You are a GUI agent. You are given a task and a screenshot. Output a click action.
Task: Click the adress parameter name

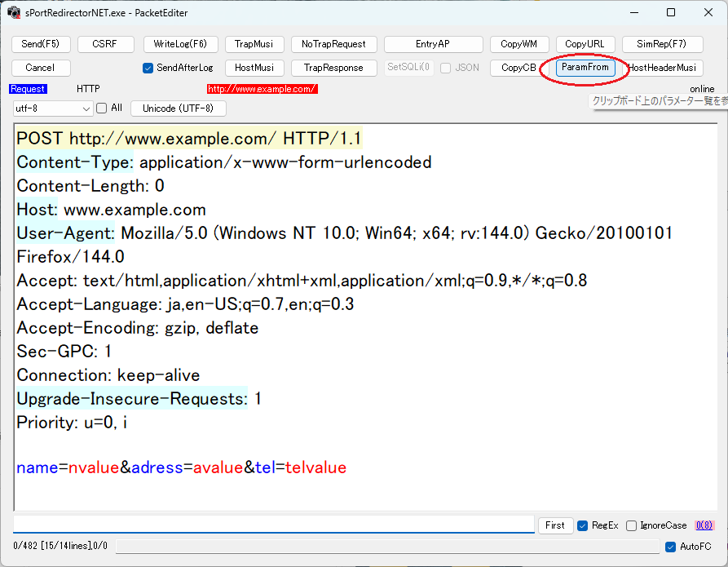(x=157, y=467)
